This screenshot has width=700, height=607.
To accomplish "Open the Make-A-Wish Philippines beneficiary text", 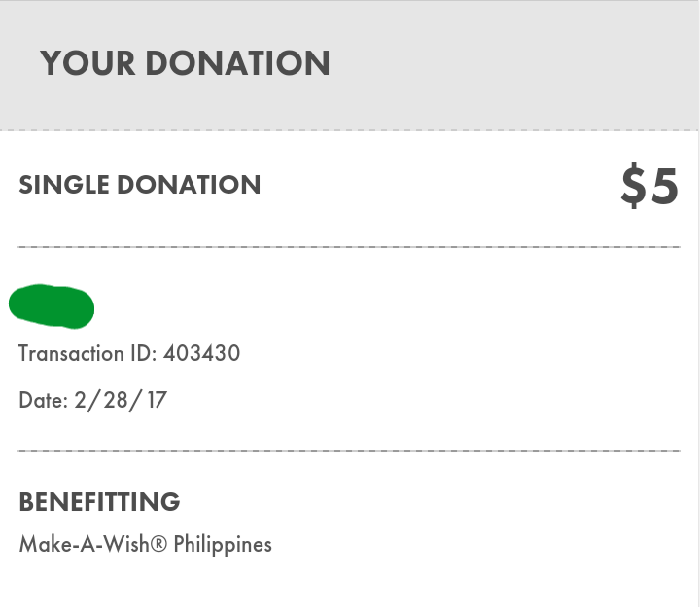I will pos(146,544).
